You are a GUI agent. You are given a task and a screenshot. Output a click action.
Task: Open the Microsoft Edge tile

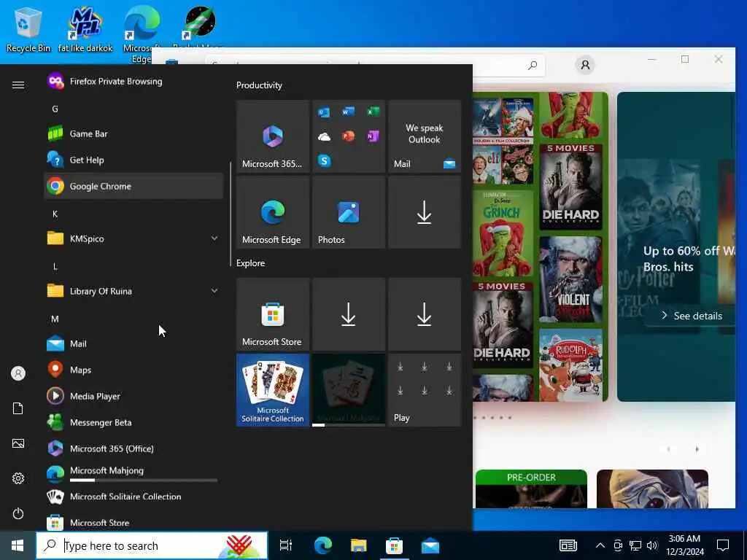pyautogui.click(x=273, y=212)
